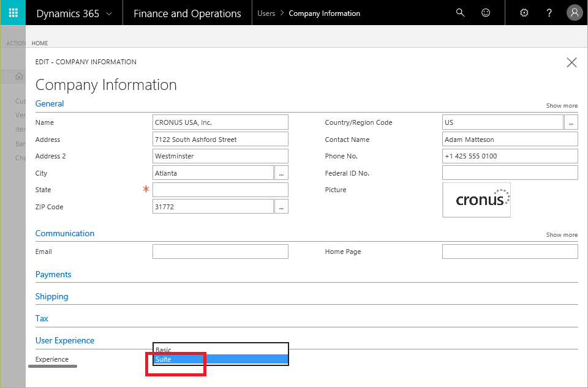Click Show more in Communication section
Screen dimensions: 588x388
pos(562,235)
